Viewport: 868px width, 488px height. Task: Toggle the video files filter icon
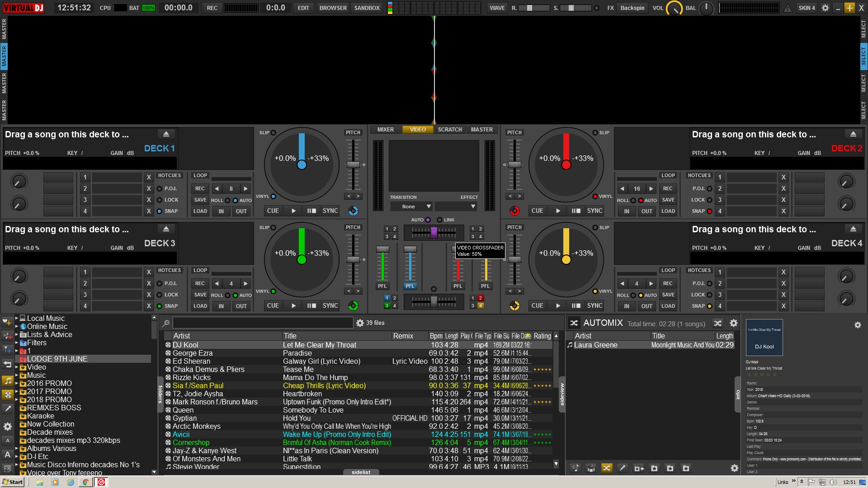point(7,394)
